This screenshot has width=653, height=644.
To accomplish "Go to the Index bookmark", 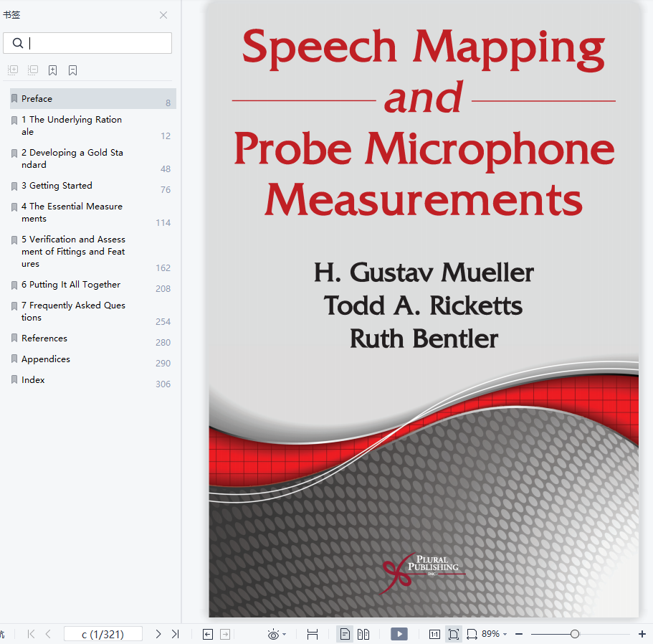I will (93, 380).
